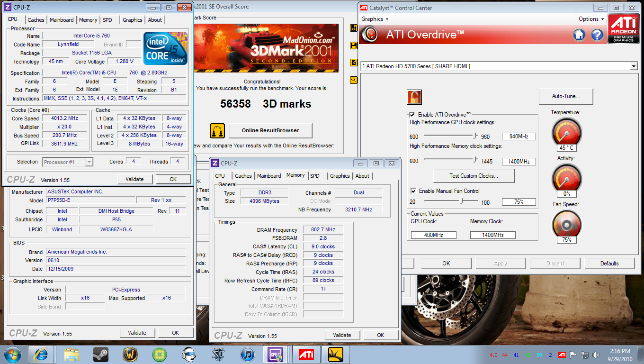Click the yellow magnifier icon in 3DMark sidebar
This screenshot has height=364, width=644.
coord(353,80)
